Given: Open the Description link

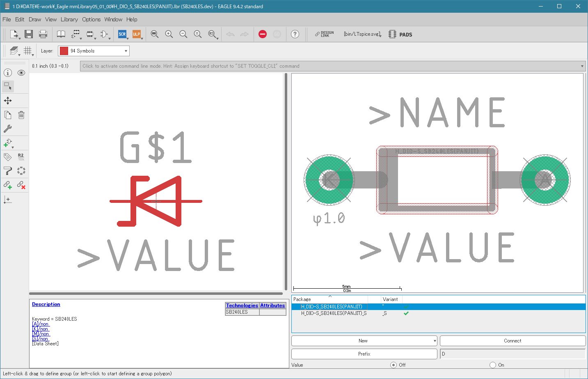Looking at the screenshot, I should pos(46,304).
